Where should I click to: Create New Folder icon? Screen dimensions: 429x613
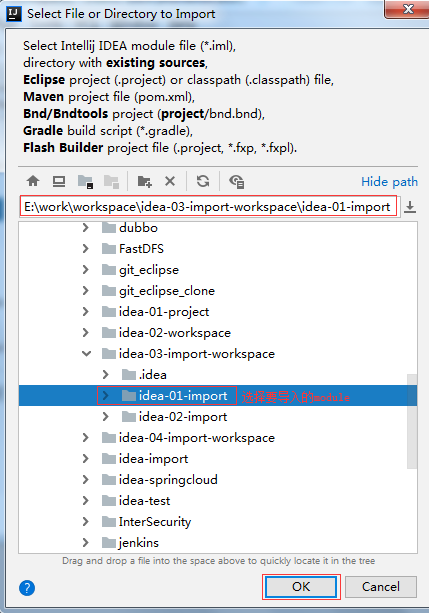(x=145, y=181)
